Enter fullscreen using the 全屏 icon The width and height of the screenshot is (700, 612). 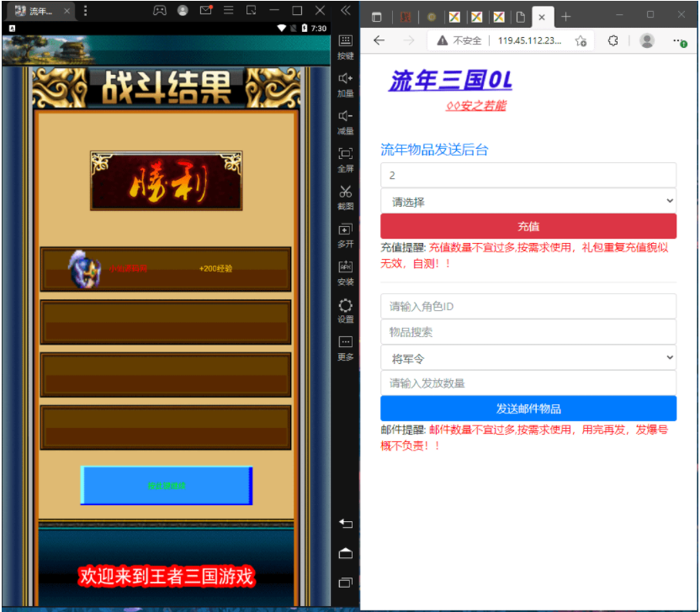click(x=345, y=158)
